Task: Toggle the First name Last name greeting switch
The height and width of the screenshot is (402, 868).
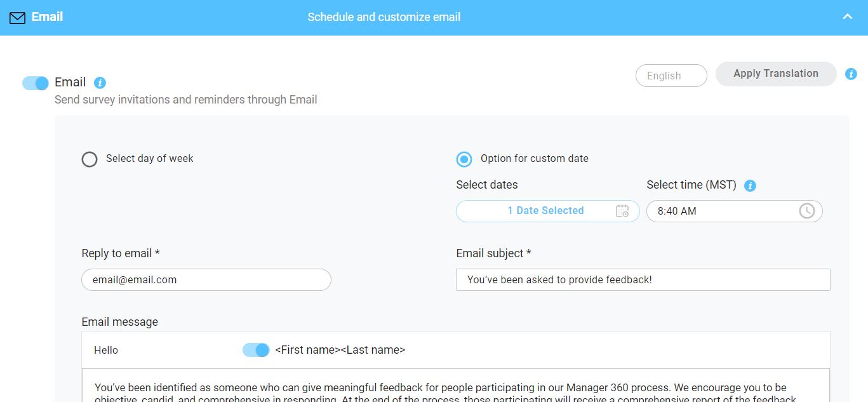Action: point(256,350)
